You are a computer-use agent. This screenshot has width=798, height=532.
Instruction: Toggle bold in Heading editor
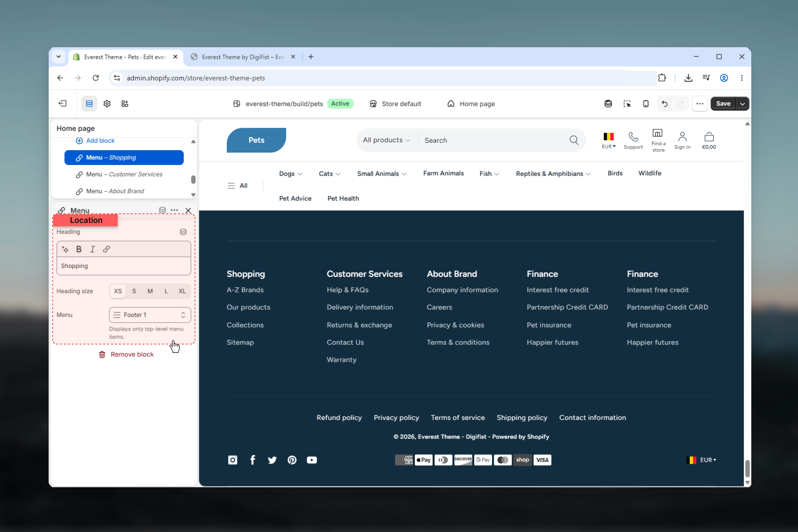[79, 249]
